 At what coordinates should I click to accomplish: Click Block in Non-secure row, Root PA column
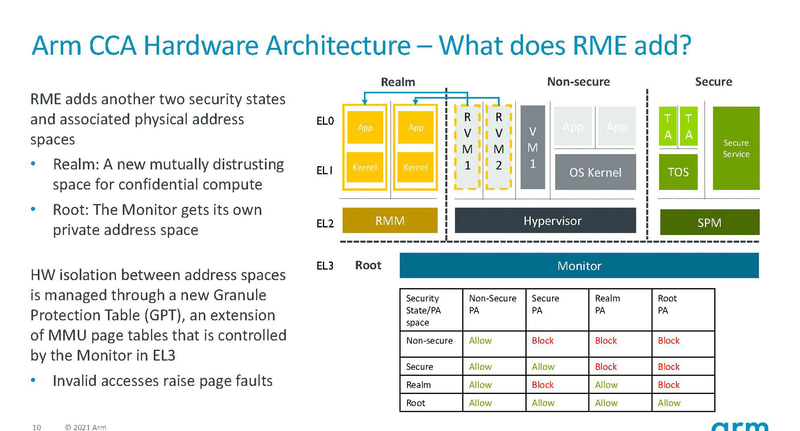coord(668,340)
